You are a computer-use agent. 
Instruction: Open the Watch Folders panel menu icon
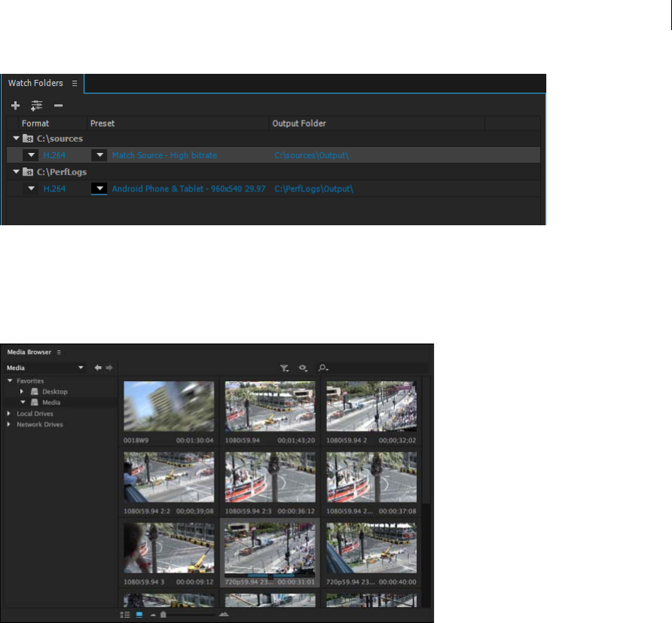[x=75, y=83]
